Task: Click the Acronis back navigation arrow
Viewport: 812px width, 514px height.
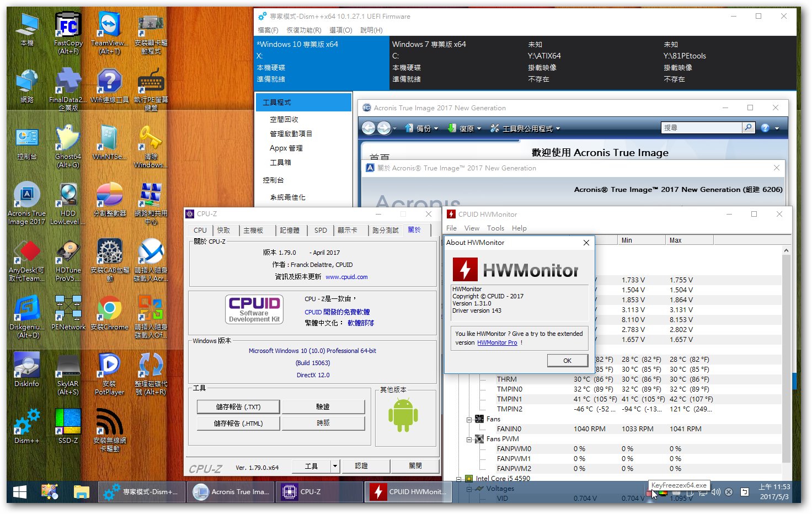Action: coord(368,128)
